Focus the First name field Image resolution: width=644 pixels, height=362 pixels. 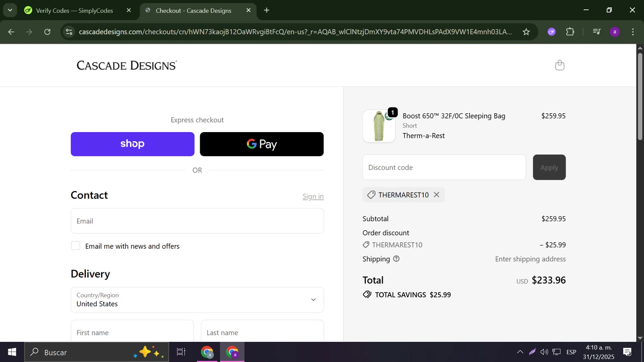click(x=132, y=332)
